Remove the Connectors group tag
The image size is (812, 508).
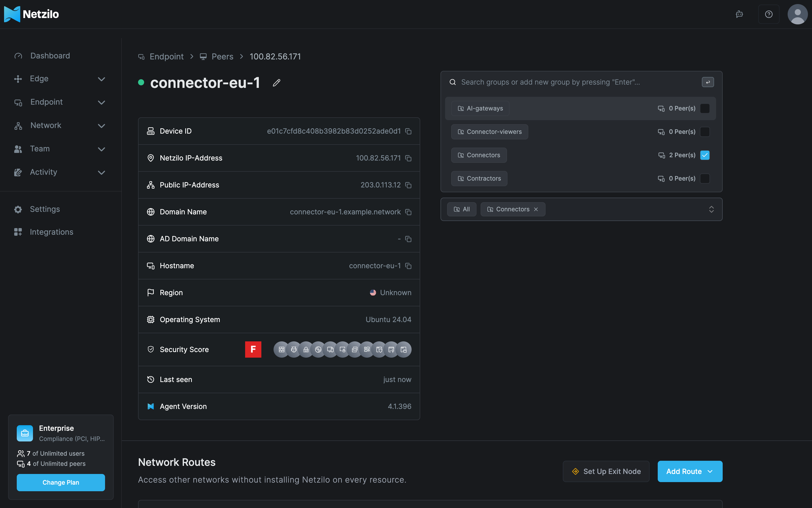536,209
